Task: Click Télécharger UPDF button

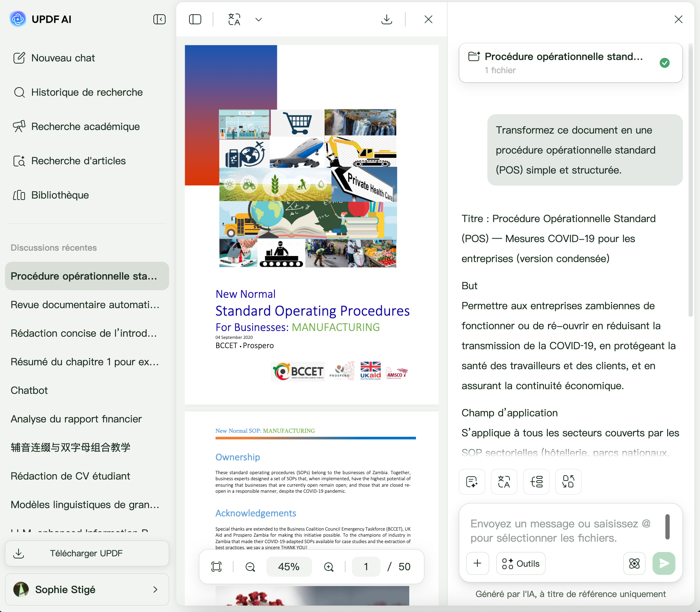Action: coord(87,553)
